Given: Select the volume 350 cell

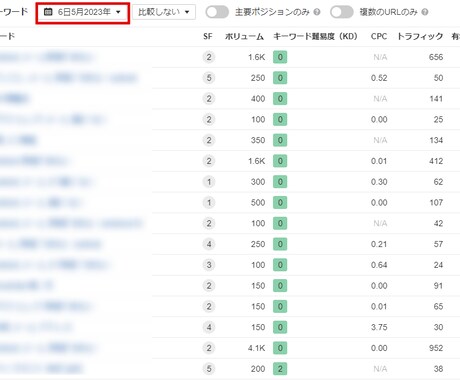Looking at the screenshot, I should tap(258, 140).
